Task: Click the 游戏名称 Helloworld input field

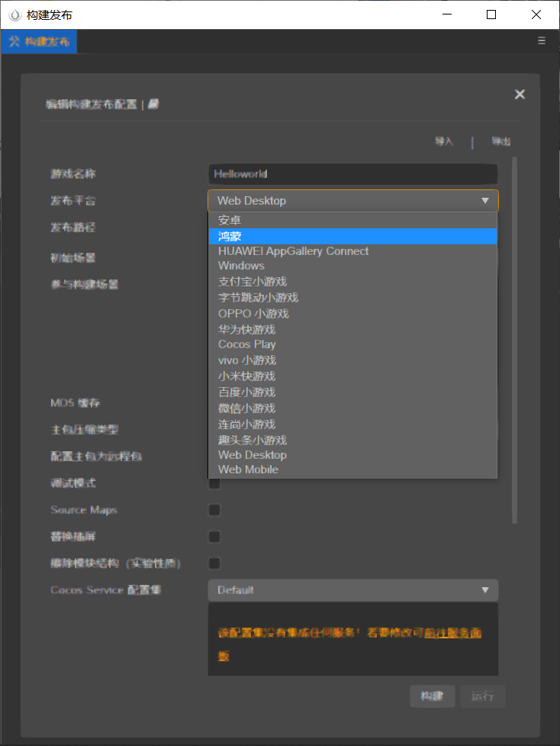Action: pos(352,174)
